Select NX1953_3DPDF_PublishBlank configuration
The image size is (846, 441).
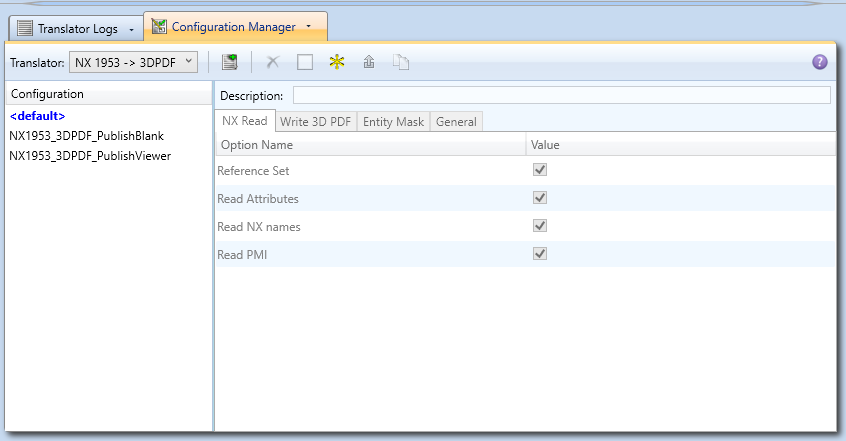[86, 136]
